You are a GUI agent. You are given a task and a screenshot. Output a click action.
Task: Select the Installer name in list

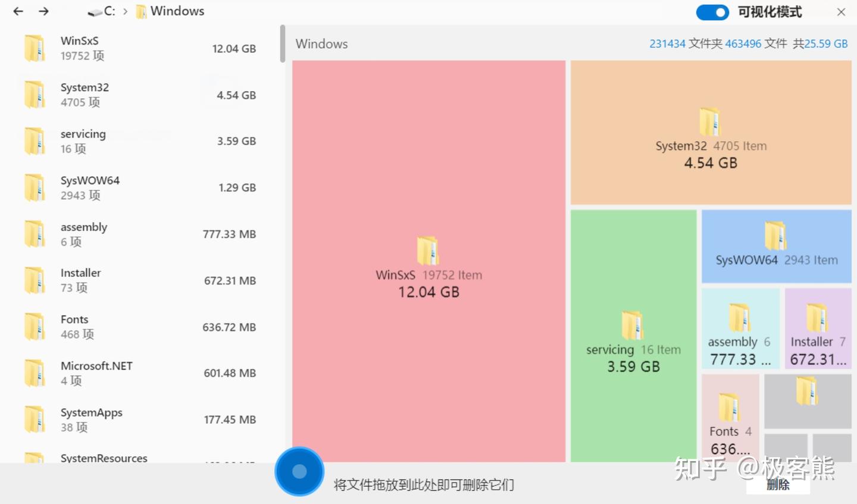coord(81,273)
